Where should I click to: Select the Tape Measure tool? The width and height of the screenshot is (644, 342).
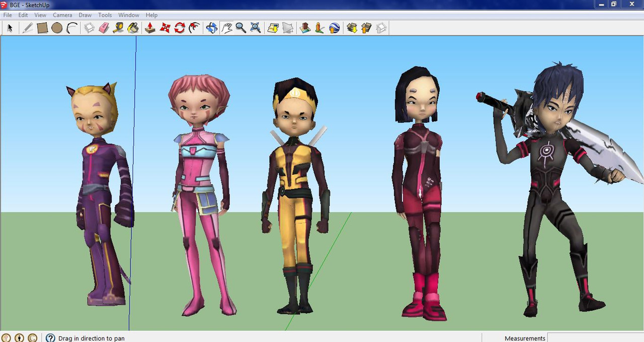point(119,28)
